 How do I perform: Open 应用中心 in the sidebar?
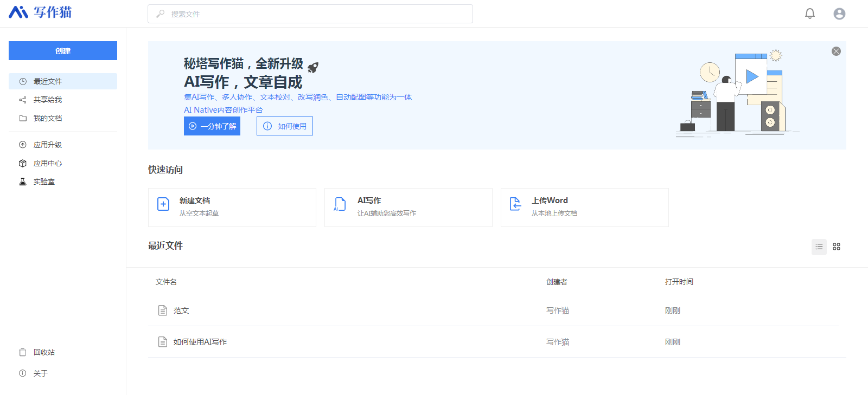point(48,163)
